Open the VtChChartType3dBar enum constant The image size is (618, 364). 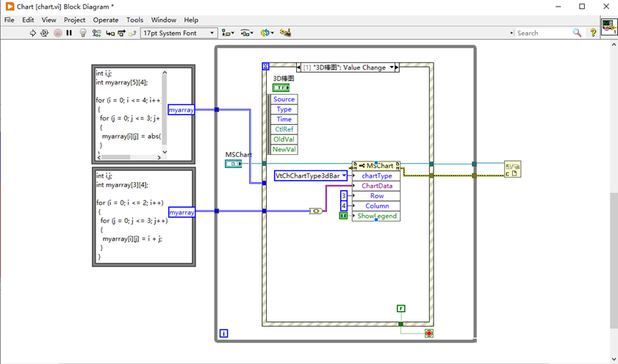coord(310,176)
